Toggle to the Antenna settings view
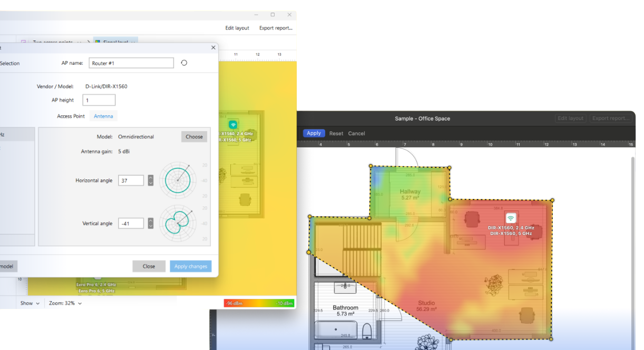The image size is (644, 350). coord(103,116)
